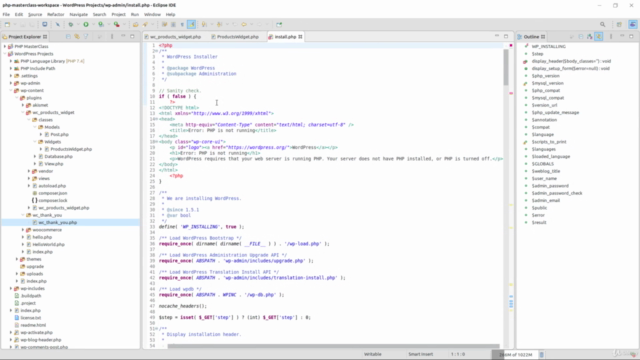
Task: Toggle Block Selection mode
Action: tap(173, 24)
